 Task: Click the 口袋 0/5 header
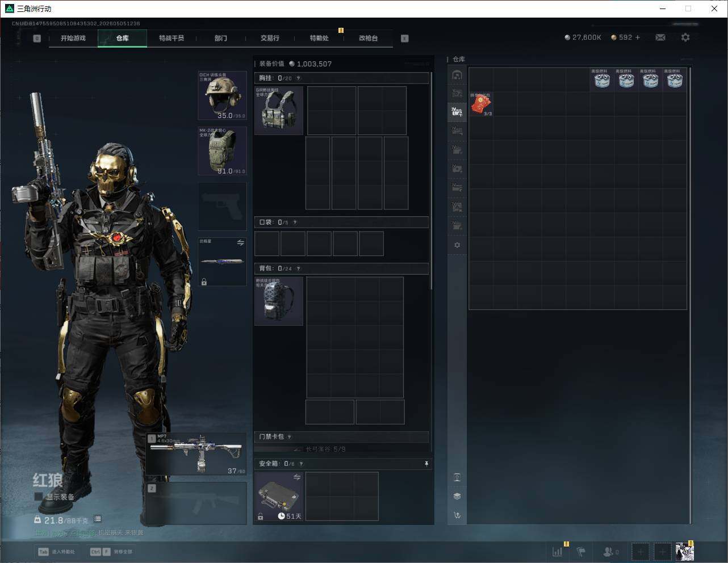[x=341, y=222]
